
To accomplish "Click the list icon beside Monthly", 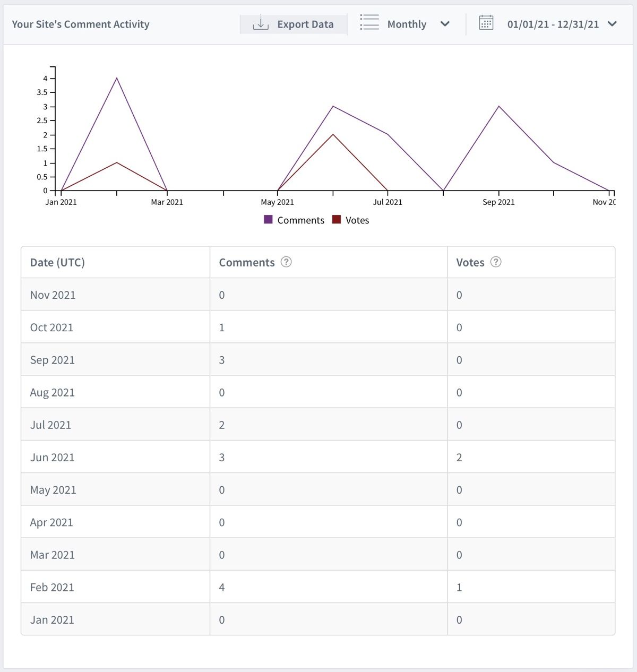I will pyautogui.click(x=369, y=23).
